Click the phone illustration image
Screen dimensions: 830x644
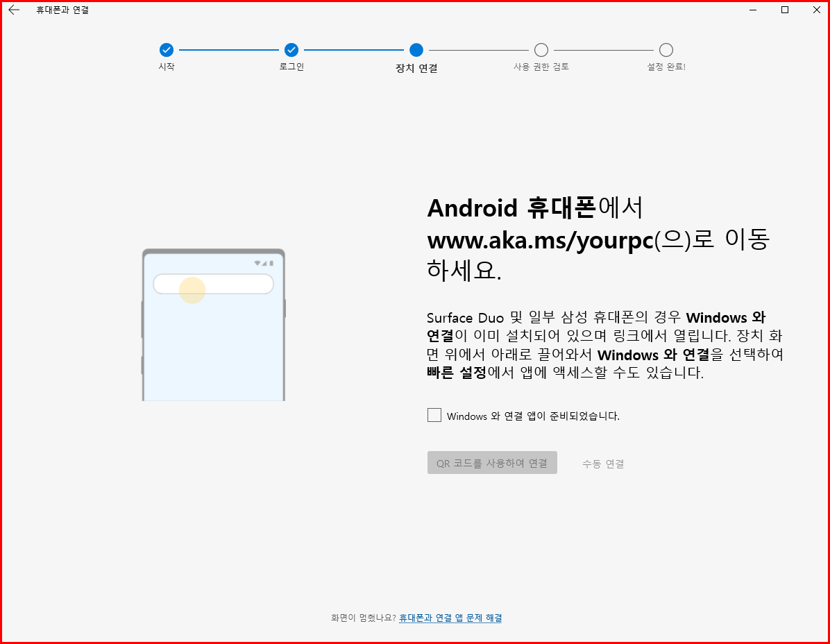214,324
